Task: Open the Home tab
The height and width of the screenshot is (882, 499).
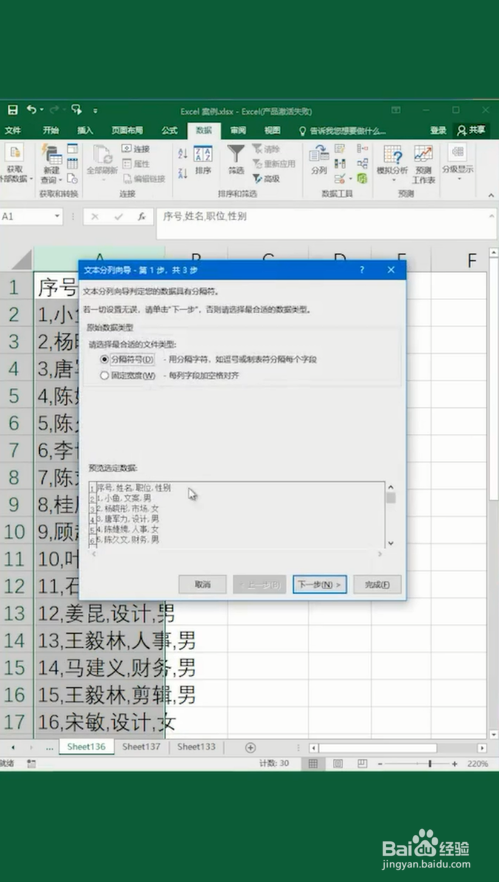Action: 51,130
